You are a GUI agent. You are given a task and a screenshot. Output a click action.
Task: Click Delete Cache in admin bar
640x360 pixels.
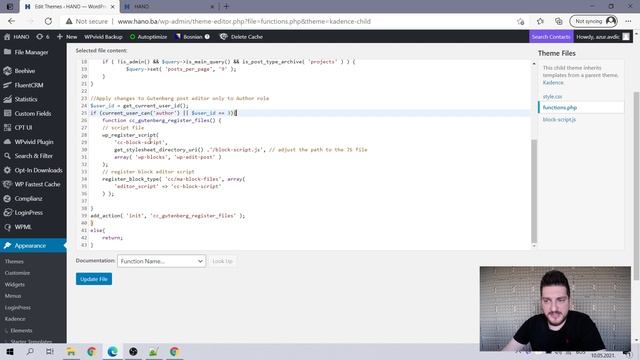pyautogui.click(x=241, y=37)
